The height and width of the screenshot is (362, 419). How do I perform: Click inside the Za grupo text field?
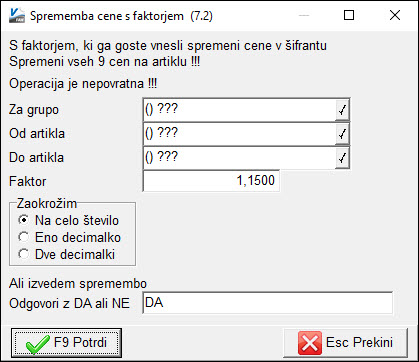[x=239, y=110]
